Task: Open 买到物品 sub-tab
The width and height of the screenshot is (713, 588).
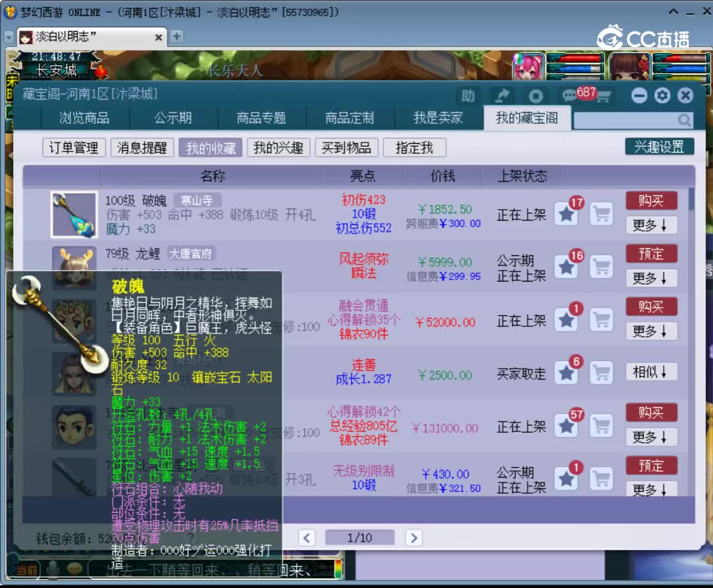Action: (x=346, y=148)
